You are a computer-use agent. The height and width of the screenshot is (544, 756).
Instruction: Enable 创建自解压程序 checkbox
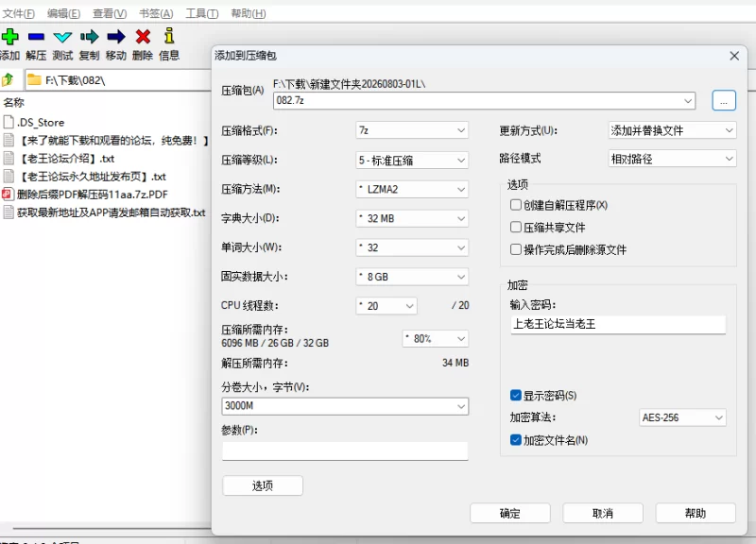[515, 205]
